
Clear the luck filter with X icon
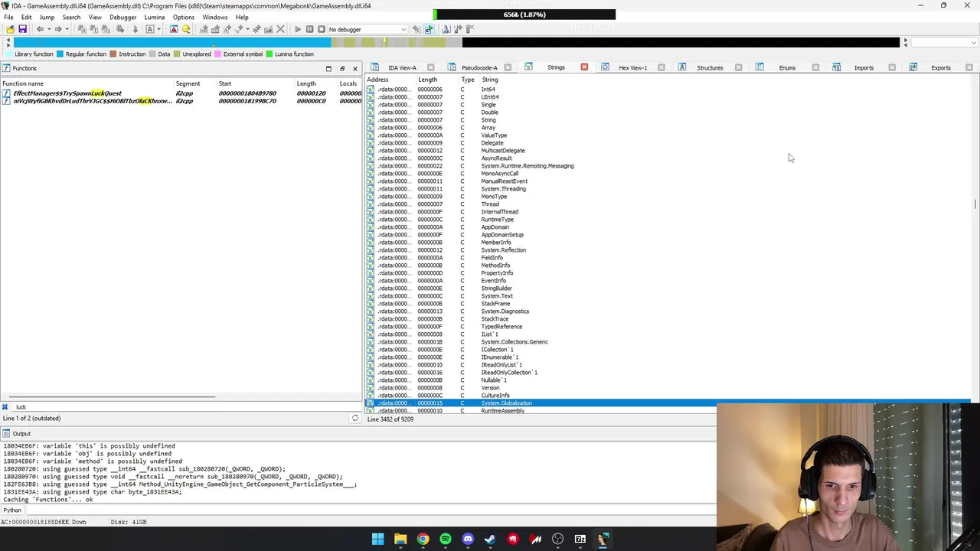click(5, 407)
